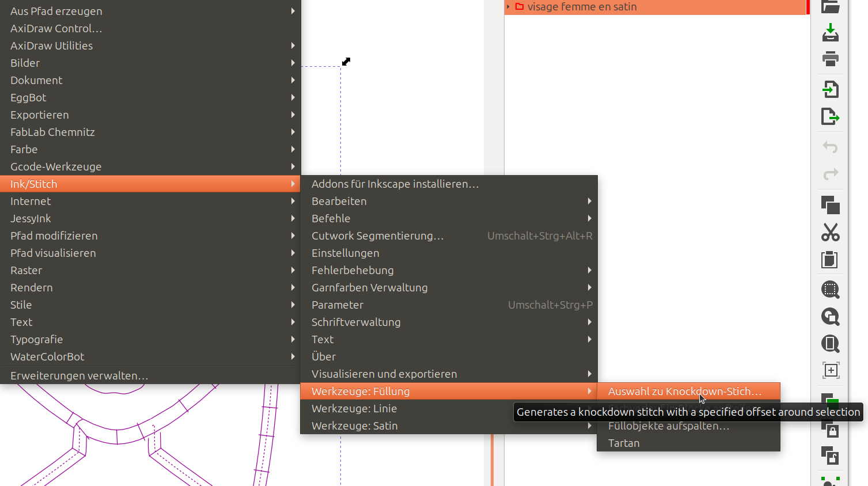This screenshot has width=868, height=486.
Task: Open the EggBot submenu
Action: tap(150, 97)
